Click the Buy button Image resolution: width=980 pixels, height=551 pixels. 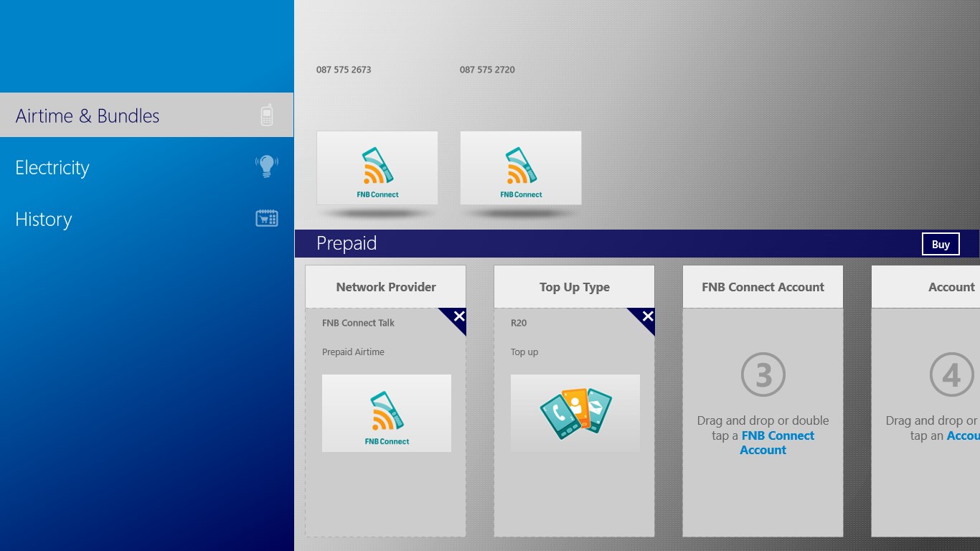click(x=941, y=244)
